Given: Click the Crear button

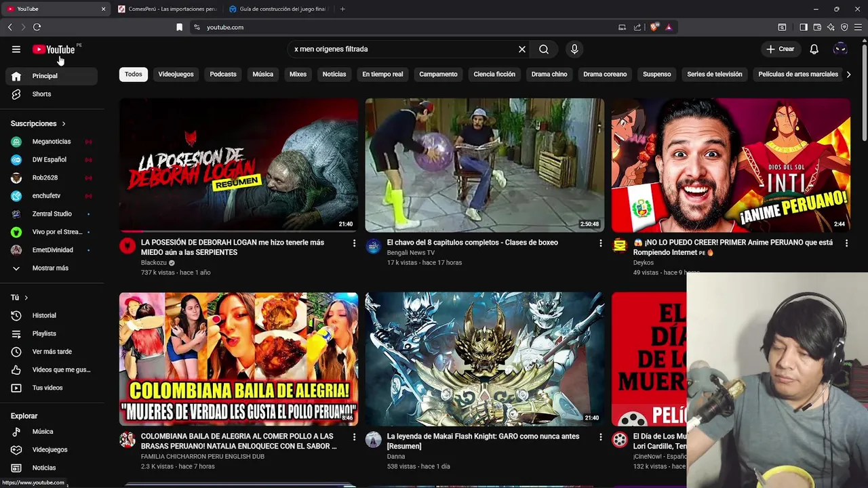Looking at the screenshot, I should click(x=781, y=49).
